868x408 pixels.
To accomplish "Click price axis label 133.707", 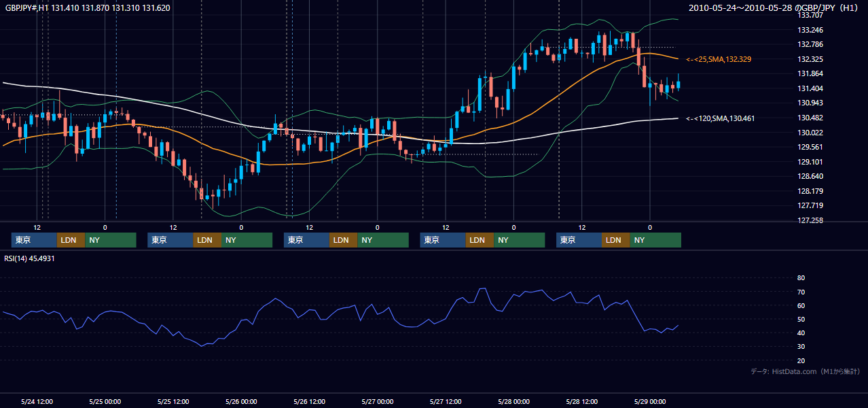I will (x=810, y=15).
